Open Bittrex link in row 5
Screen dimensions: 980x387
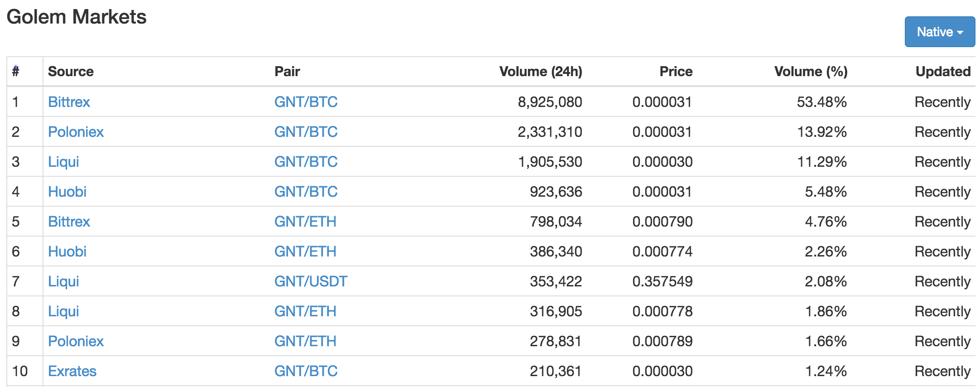point(69,221)
